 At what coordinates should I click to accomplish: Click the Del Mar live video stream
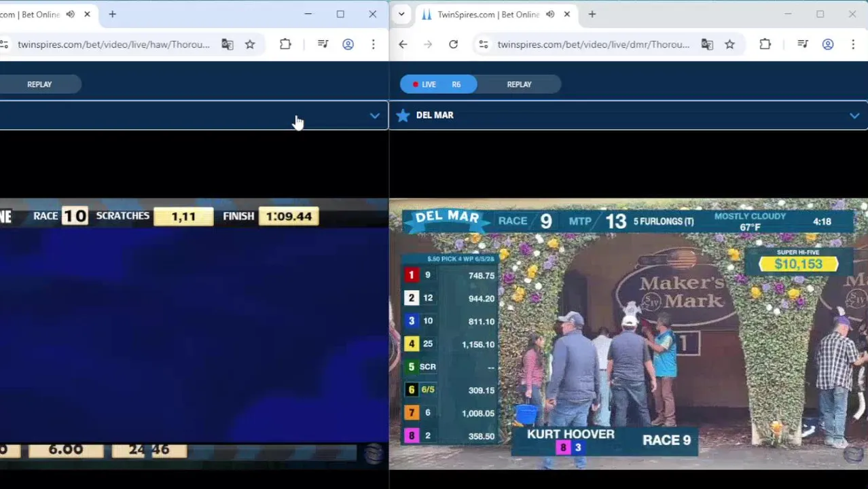point(628,333)
